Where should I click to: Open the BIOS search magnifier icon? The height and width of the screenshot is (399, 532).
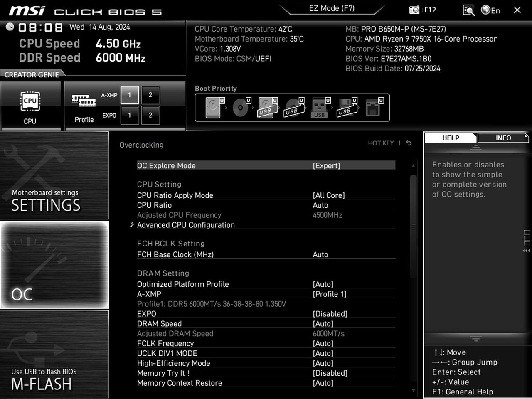click(x=468, y=10)
